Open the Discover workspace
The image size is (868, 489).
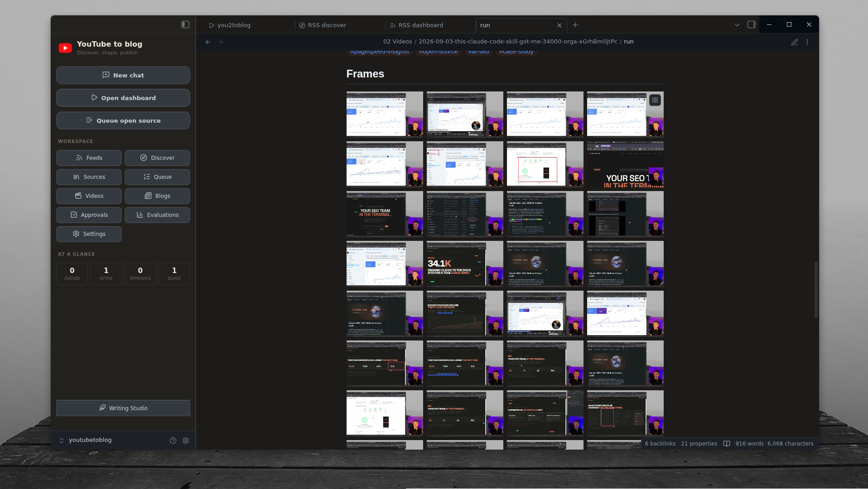(157, 158)
